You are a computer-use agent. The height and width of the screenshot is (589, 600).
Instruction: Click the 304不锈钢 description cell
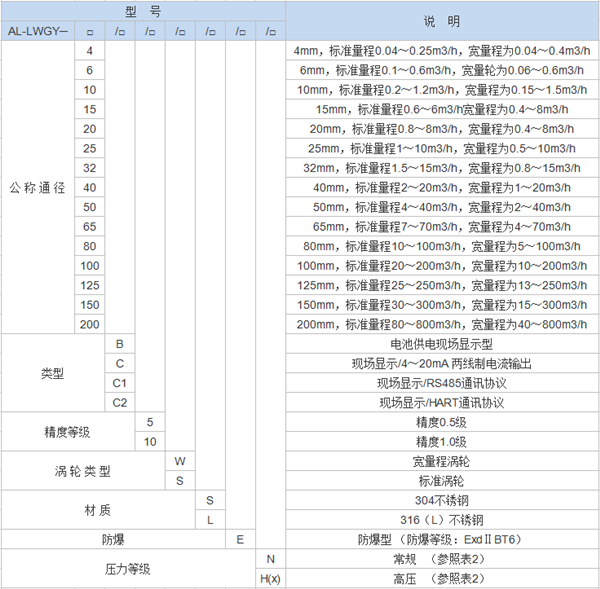[x=441, y=500]
